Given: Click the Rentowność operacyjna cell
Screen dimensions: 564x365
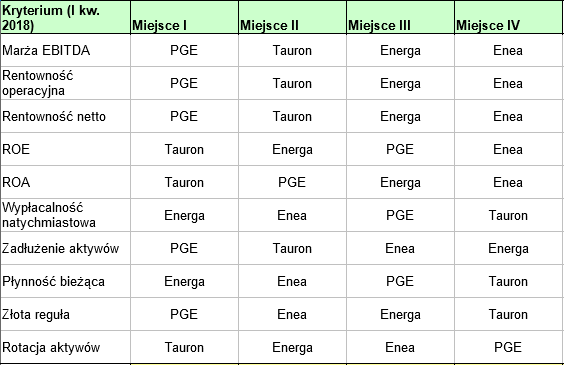Looking at the screenshot, I should pyautogui.click(x=65, y=83).
